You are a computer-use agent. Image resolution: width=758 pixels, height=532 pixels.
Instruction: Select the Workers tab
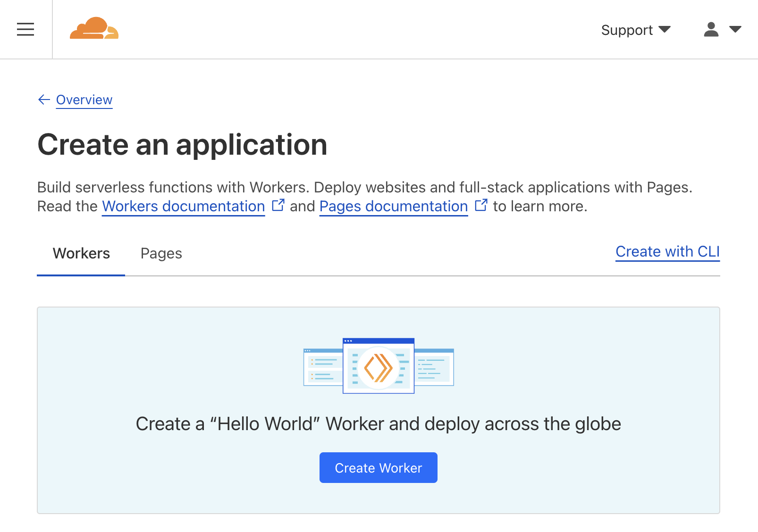(x=81, y=254)
